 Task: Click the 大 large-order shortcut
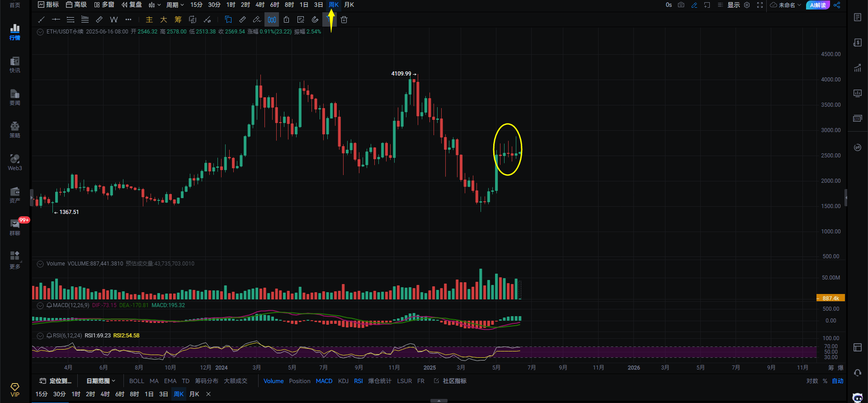[164, 19]
